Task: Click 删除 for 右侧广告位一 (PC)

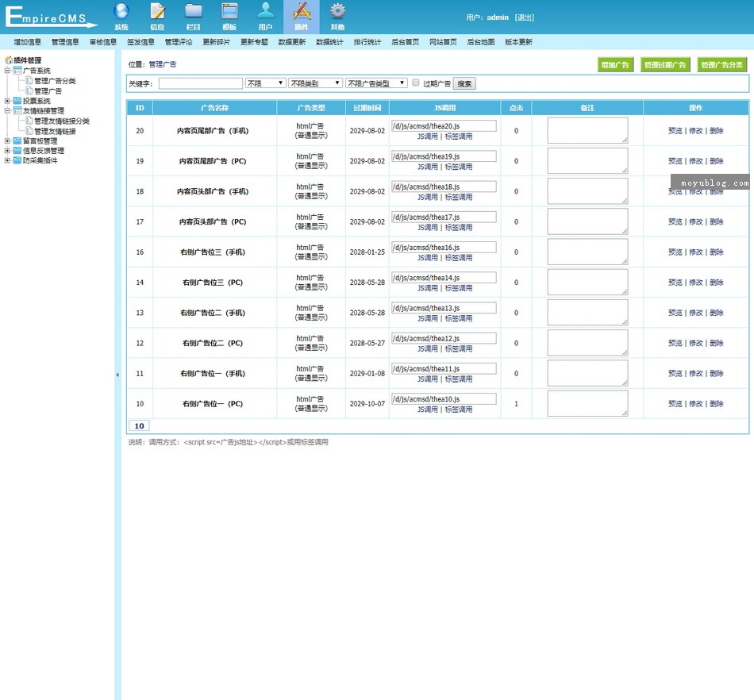Action: [717, 404]
